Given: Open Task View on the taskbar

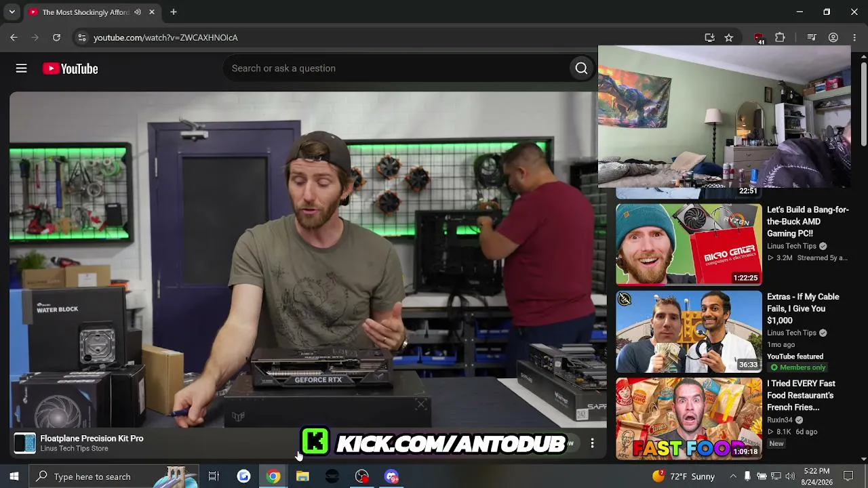Looking at the screenshot, I should click(214, 476).
